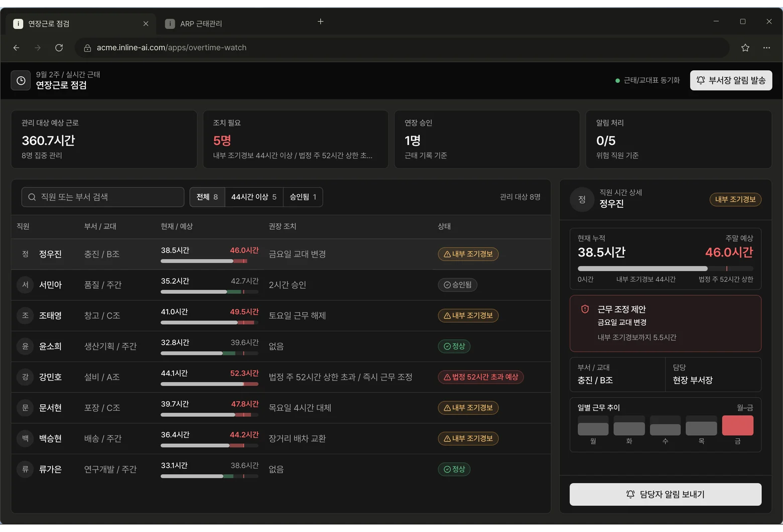Open a new browser tab

(321, 22)
